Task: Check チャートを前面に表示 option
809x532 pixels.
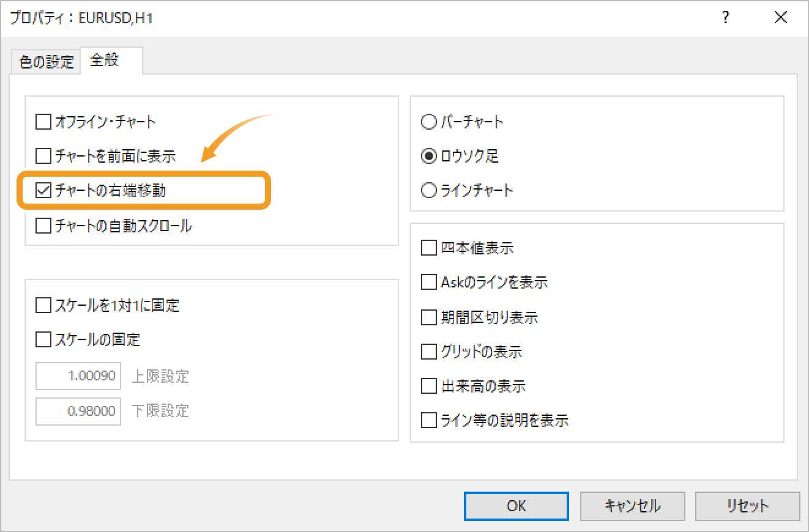Action: tap(43, 157)
